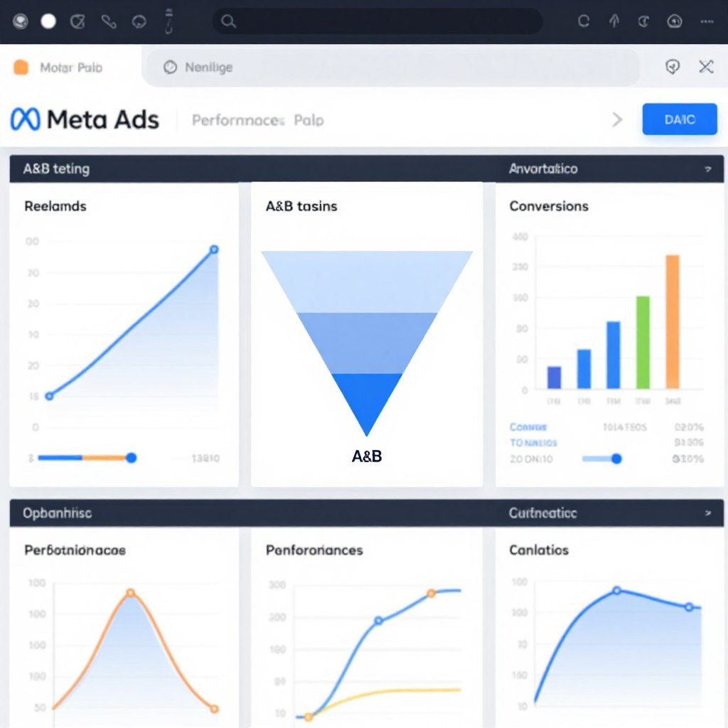The width and height of the screenshot is (728, 728).
Task: Open the three-dot more options menu
Action: [706, 21]
